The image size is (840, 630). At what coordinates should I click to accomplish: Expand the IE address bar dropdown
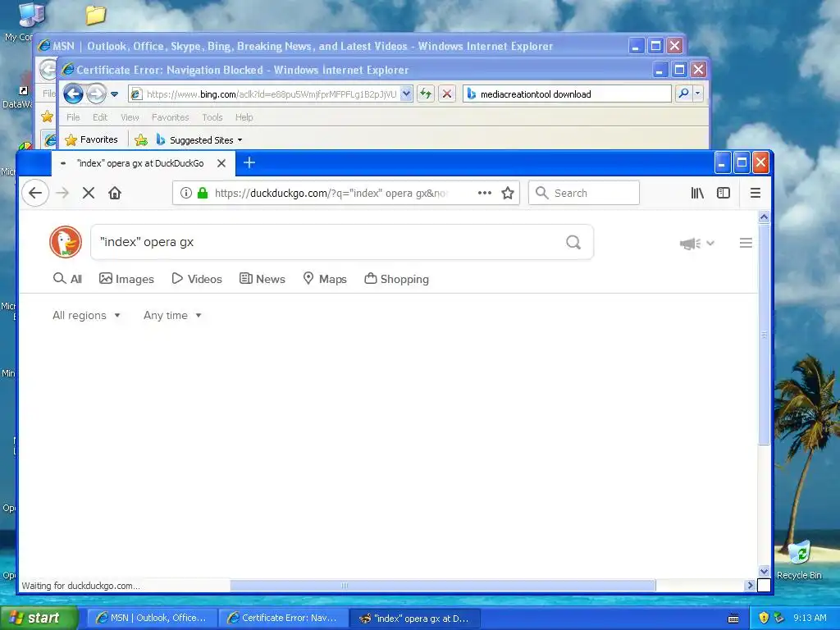click(x=406, y=94)
